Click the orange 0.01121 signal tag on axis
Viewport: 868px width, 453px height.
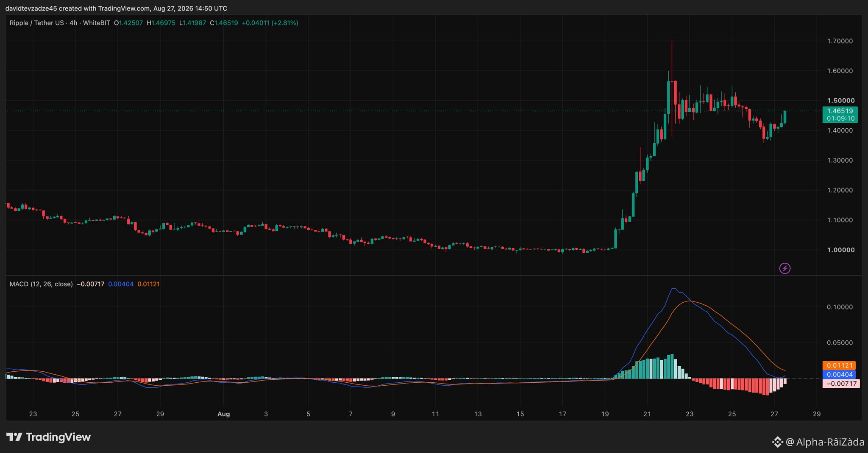click(839, 365)
